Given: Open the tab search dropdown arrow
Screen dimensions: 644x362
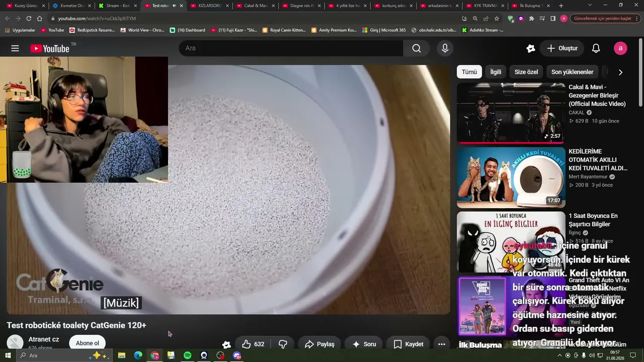Looking at the screenshot, I should pos(590,6).
